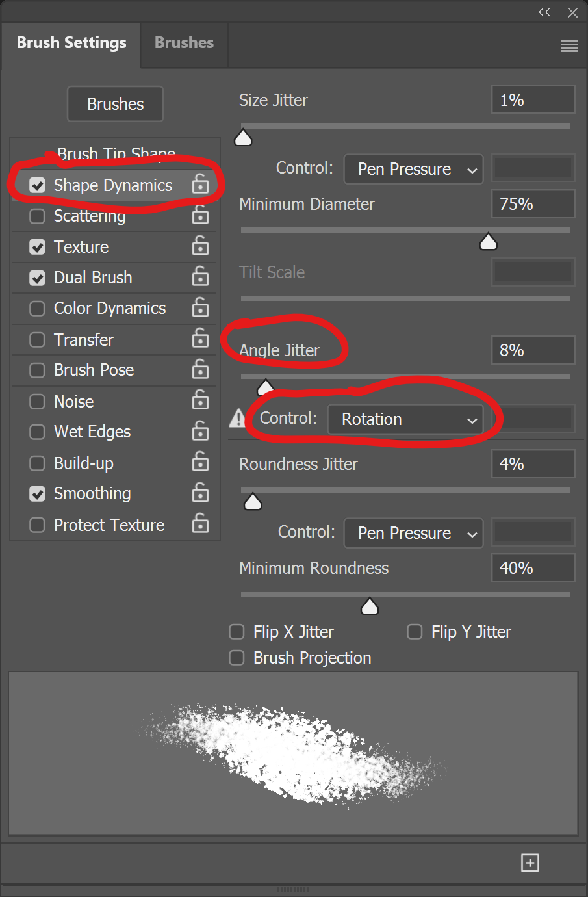The image size is (588, 897).
Task: Select the Brush Settings tab
Action: point(71,43)
